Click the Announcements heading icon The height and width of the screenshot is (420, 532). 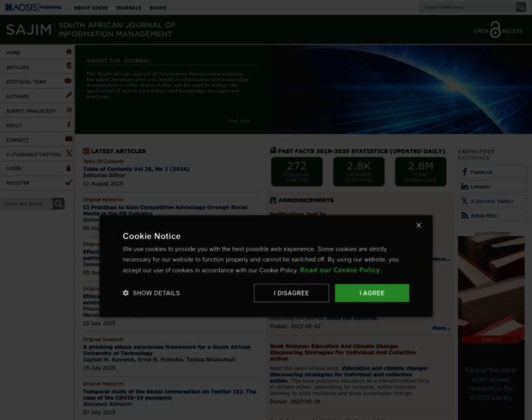273,200
